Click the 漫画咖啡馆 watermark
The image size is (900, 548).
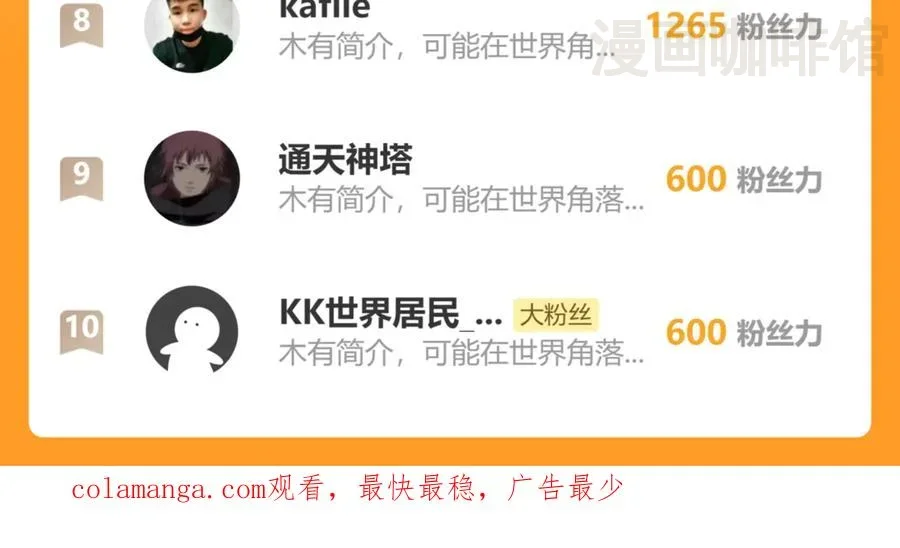click(739, 48)
